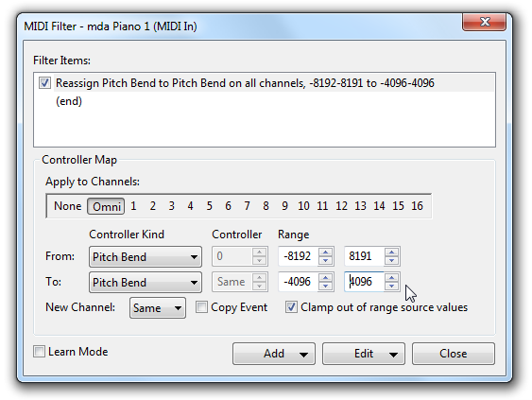The image size is (532, 400).
Task: Decrease the To range maximum value 4096
Action: pyautogui.click(x=391, y=286)
